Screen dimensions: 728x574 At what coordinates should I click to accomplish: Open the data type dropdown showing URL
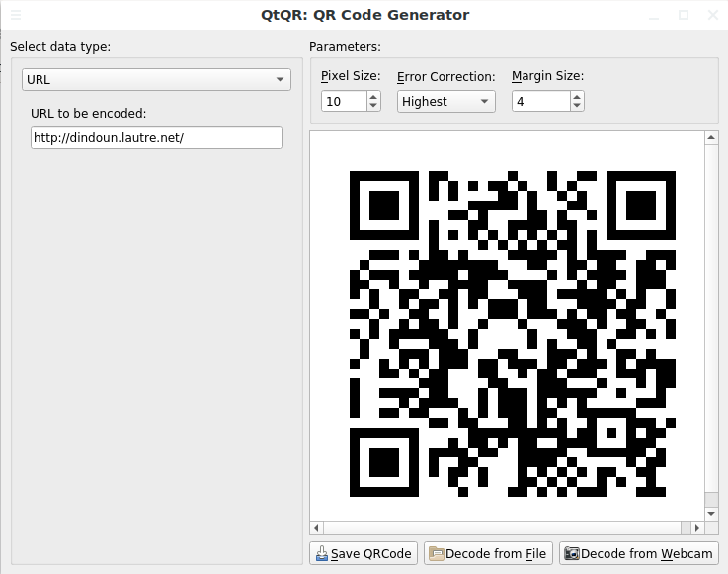156,79
